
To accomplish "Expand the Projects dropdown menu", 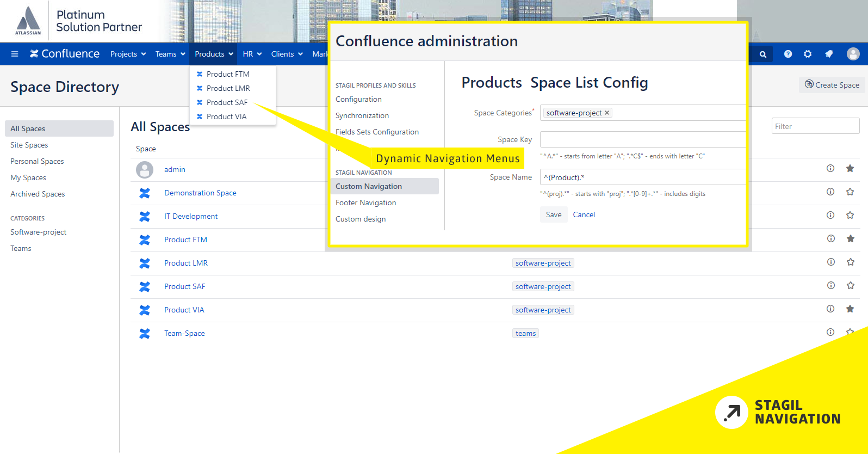I will tap(128, 54).
